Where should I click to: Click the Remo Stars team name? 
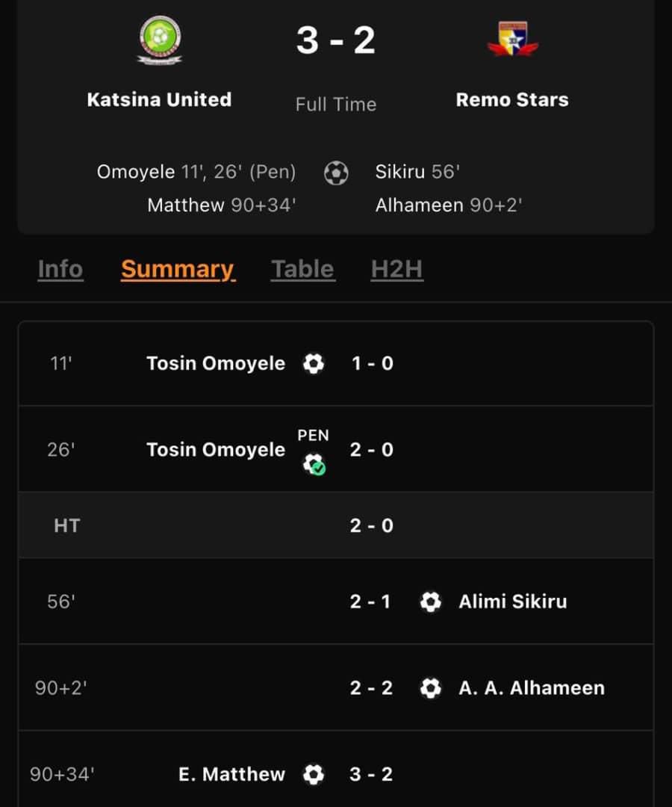pos(511,99)
